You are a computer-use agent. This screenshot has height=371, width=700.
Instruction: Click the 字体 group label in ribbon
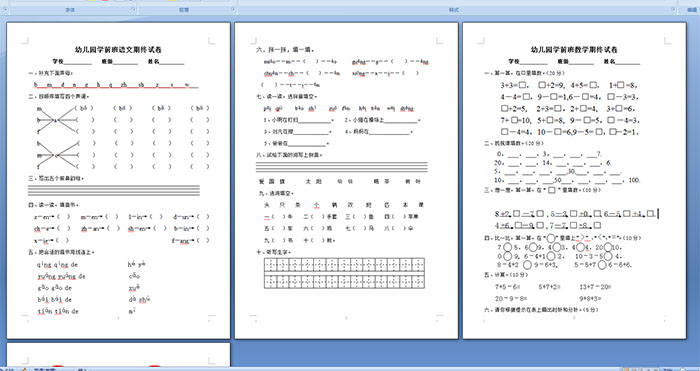(70, 9)
